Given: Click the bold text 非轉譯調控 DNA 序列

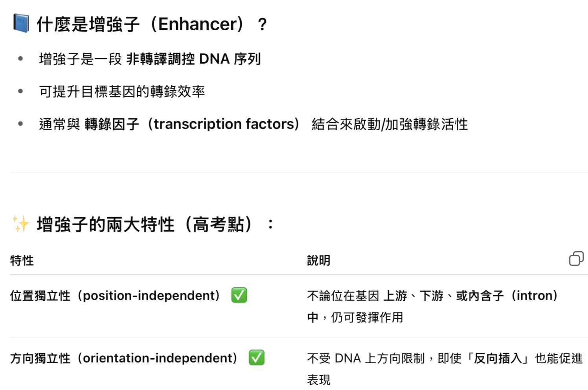Looking at the screenshot, I should point(193,59).
